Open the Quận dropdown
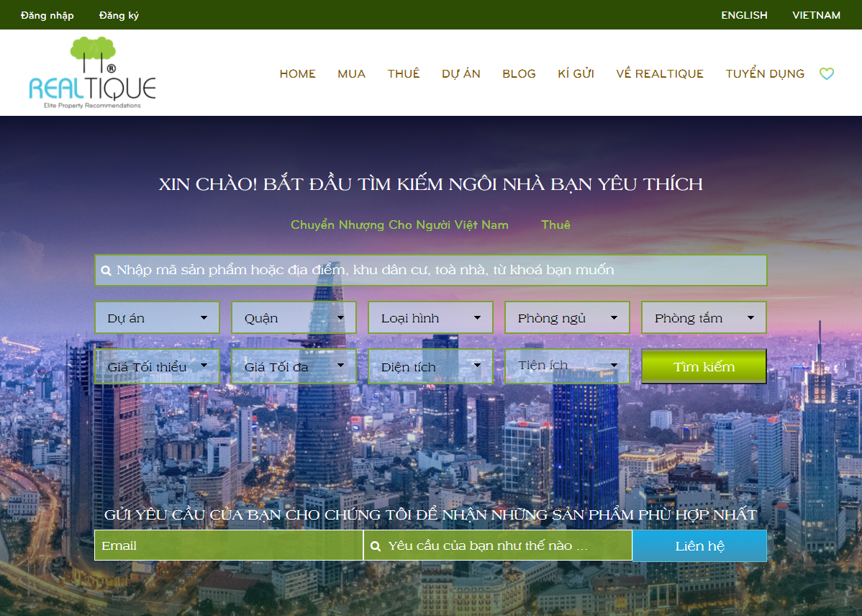The height and width of the screenshot is (616, 862). (294, 318)
